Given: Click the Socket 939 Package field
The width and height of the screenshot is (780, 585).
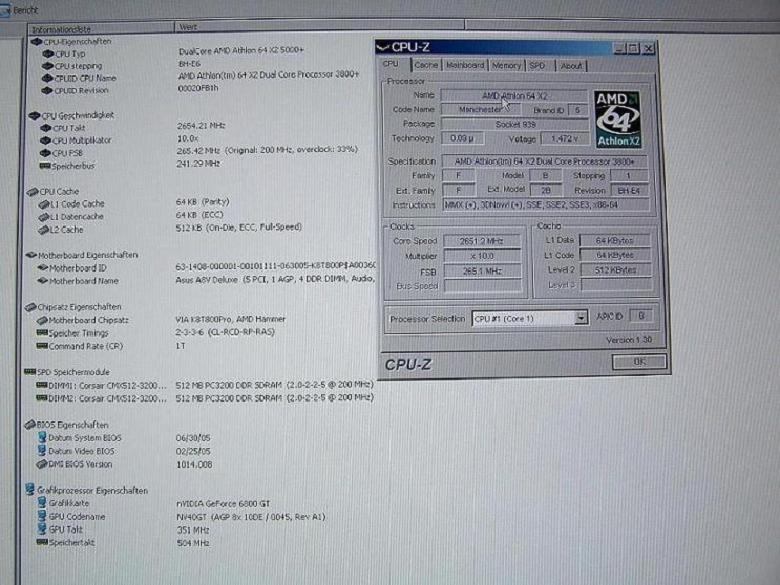Looking at the screenshot, I should point(514,124).
